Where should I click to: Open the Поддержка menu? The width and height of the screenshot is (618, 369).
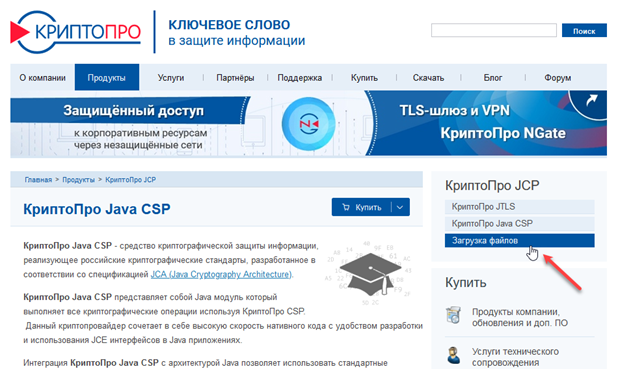click(x=300, y=78)
